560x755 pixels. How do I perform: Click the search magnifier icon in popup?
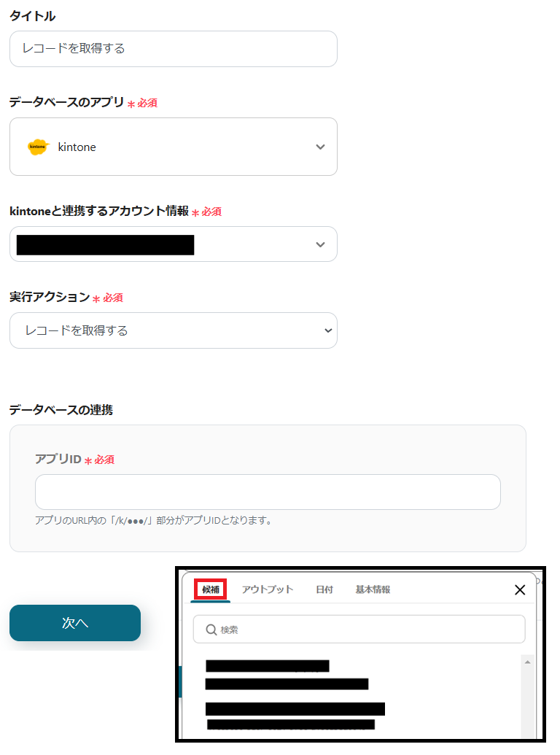[x=211, y=630]
